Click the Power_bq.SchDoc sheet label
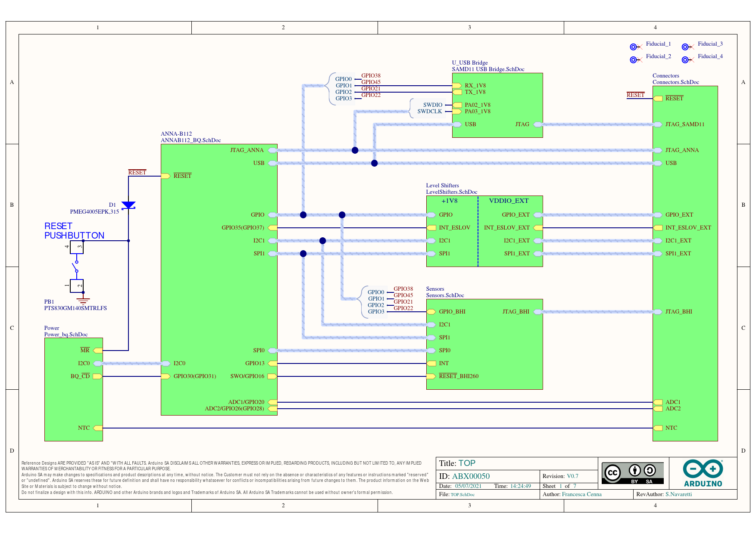This screenshot has height=534, width=756. pyautogui.click(x=66, y=335)
